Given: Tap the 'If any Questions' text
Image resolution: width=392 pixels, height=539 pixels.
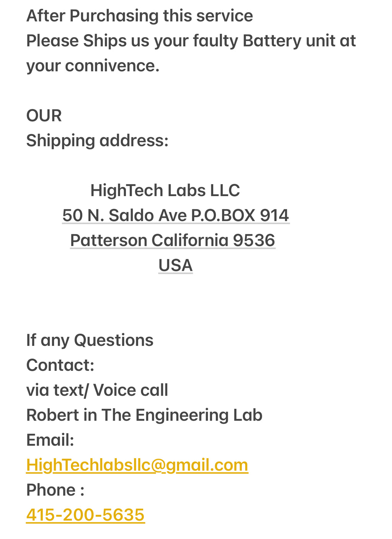Looking at the screenshot, I should click(90, 340).
